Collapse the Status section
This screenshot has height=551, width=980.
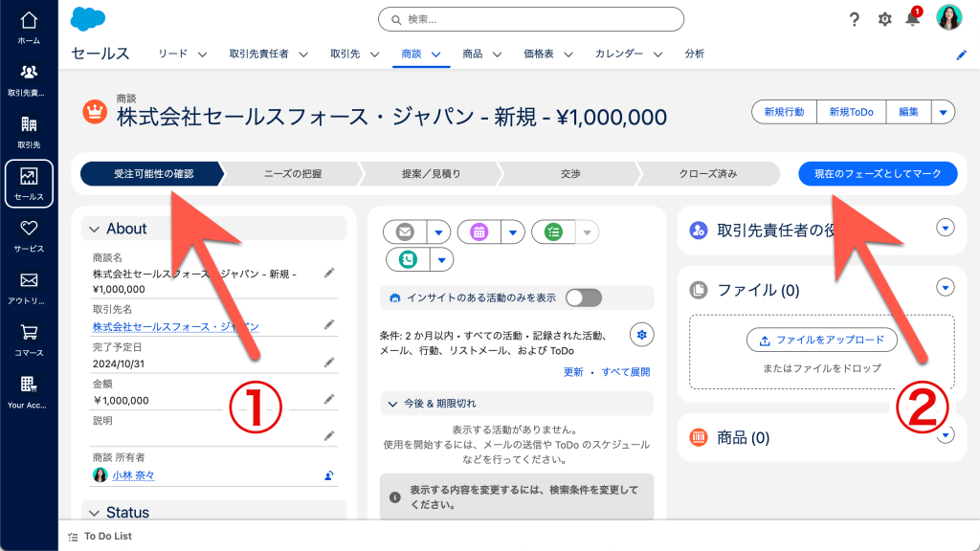click(x=95, y=513)
